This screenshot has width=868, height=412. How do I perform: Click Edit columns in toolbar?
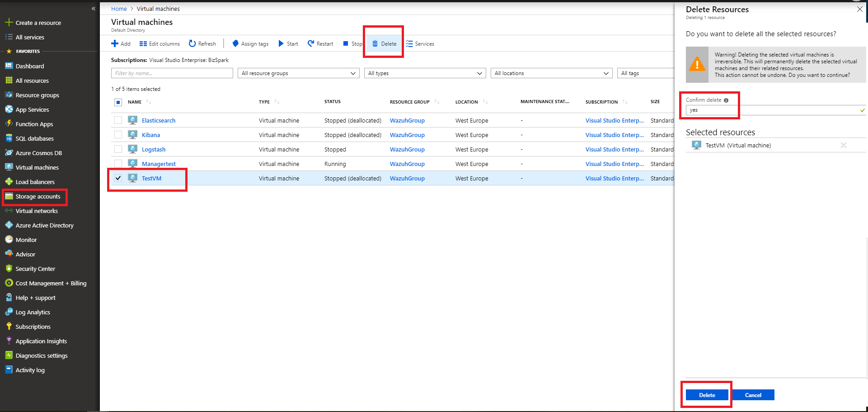(160, 44)
